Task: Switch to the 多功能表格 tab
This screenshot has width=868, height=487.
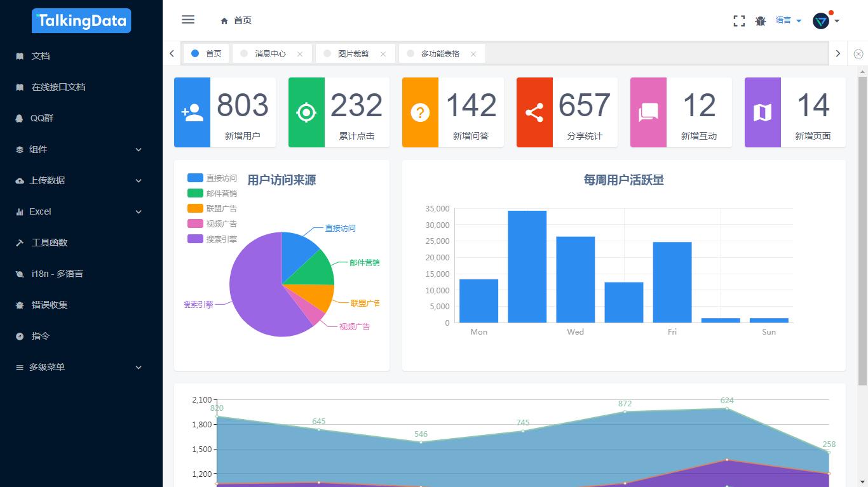Action: point(442,53)
